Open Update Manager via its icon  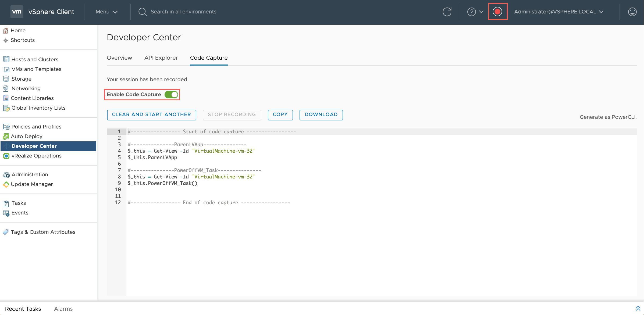(x=6, y=184)
